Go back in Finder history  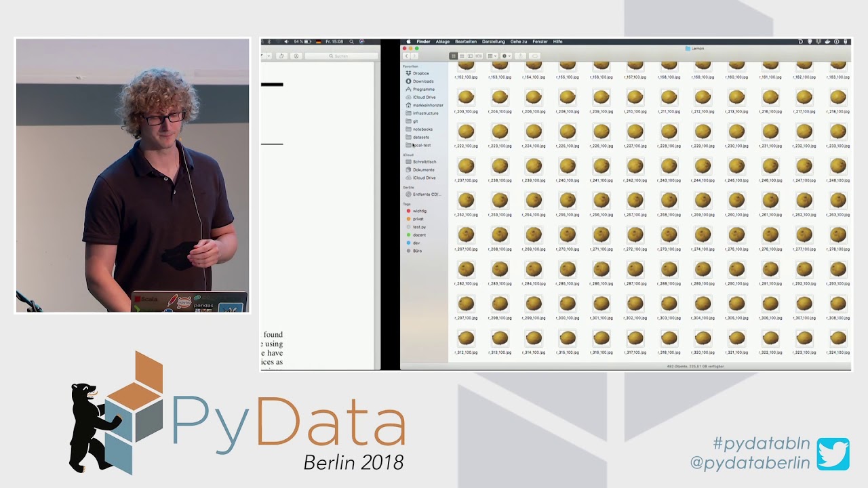coord(407,56)
